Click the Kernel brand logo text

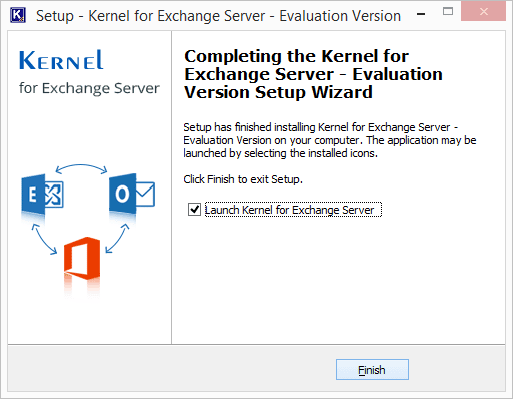pos(61,60)
